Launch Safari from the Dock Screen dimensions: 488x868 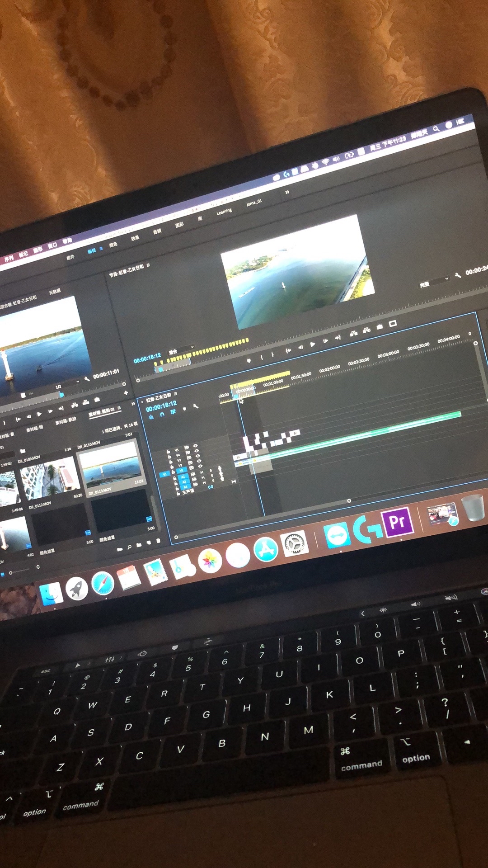tap(103, 583)
